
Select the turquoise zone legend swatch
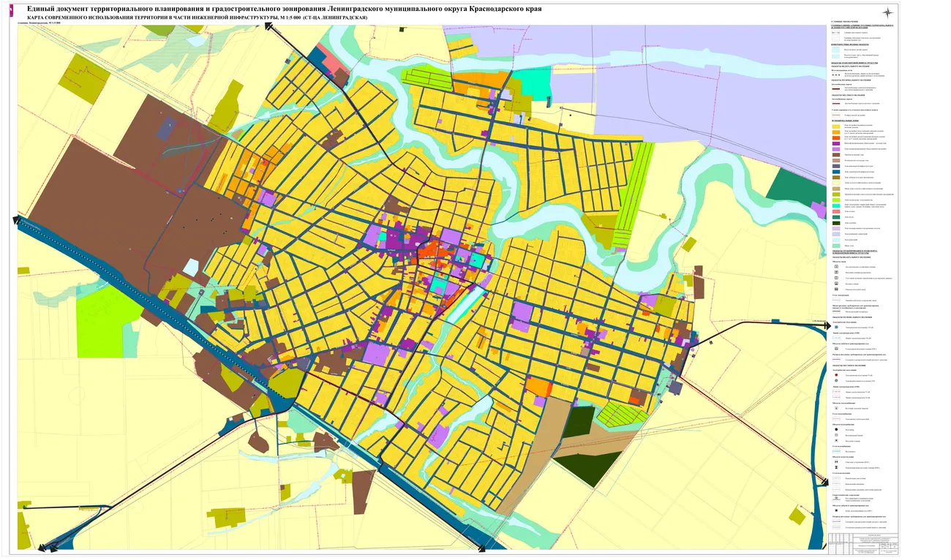pos(836,205)
